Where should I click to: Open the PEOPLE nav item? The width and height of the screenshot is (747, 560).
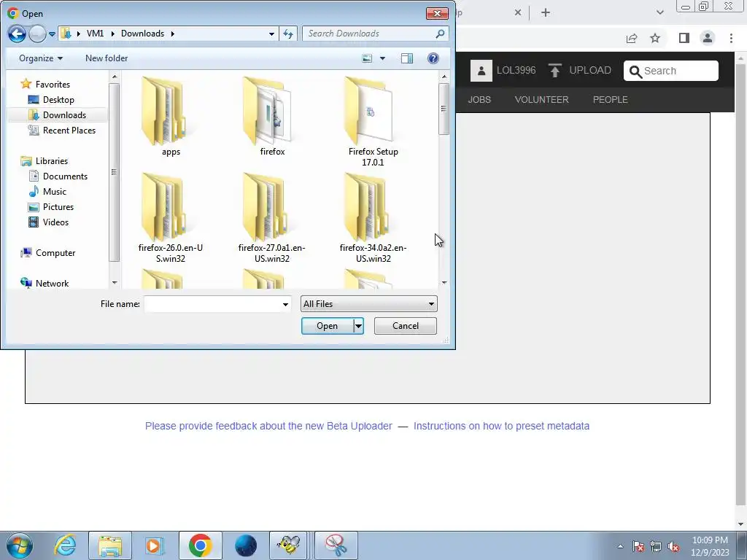[611, 99]
